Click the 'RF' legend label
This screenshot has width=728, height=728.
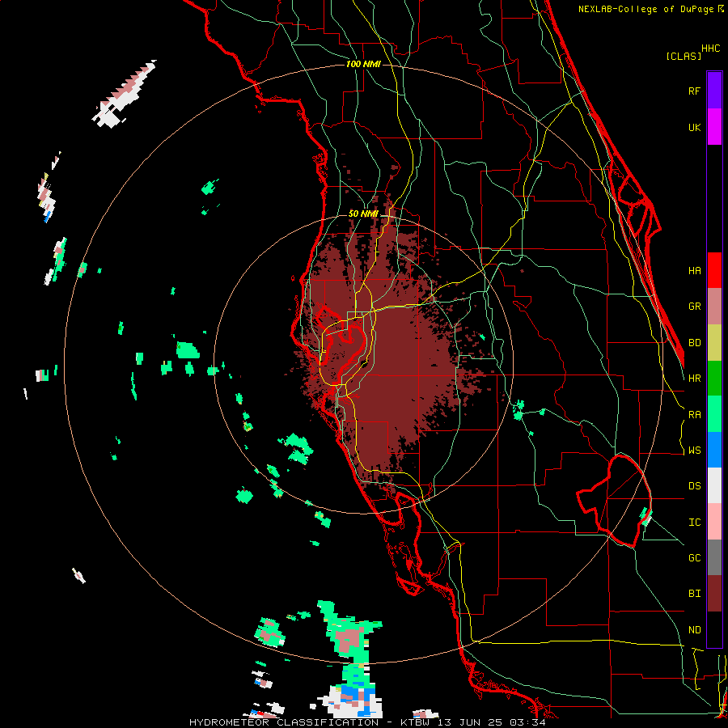point(694,91)
